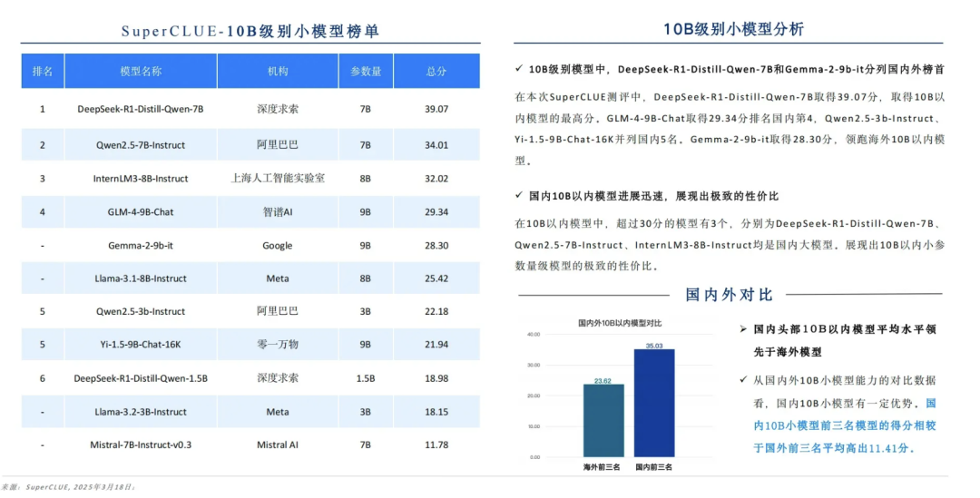The height and width of the screenshot is (498, 980).
Task: Click the Google institution cell
Action: coord(278,246)
